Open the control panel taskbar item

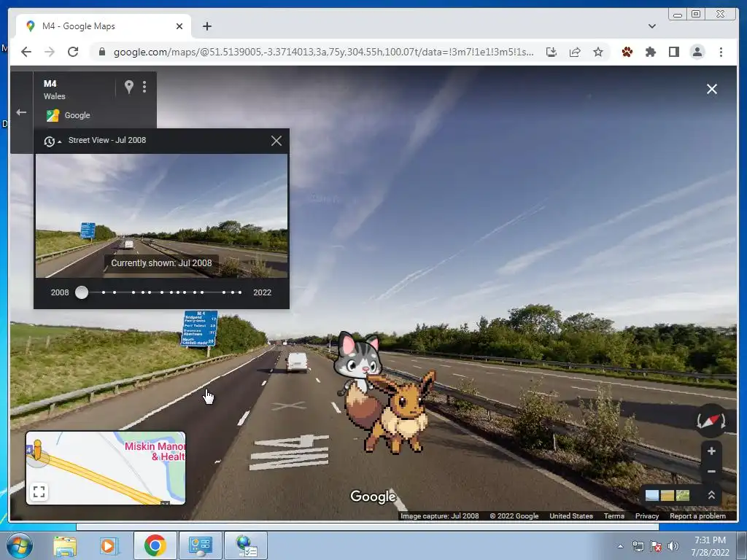201,545
